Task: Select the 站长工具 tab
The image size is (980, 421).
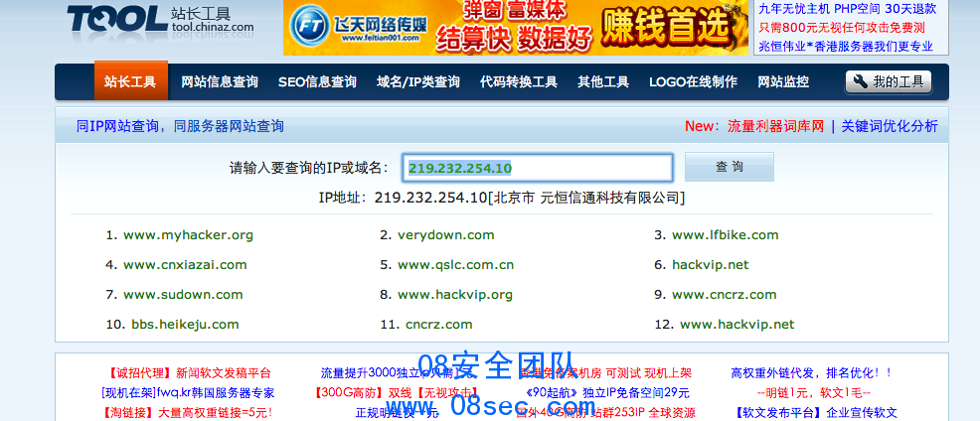Action: (x=130, y=81)
